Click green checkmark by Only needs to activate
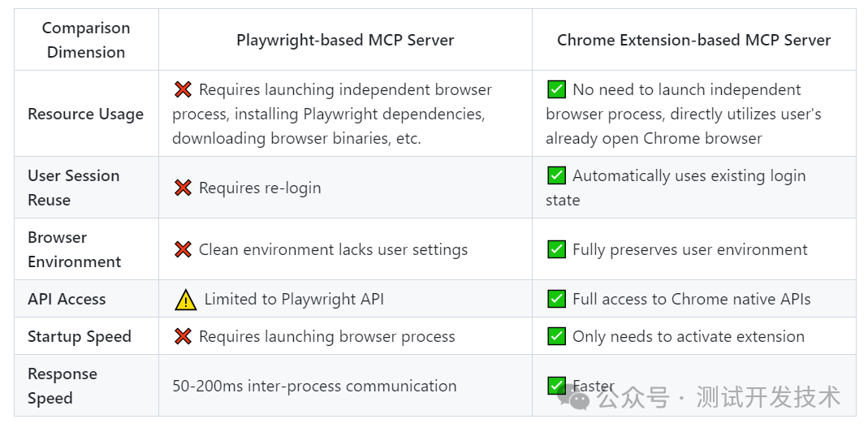This screenshot has height=432, width=868. coord(556,336)
